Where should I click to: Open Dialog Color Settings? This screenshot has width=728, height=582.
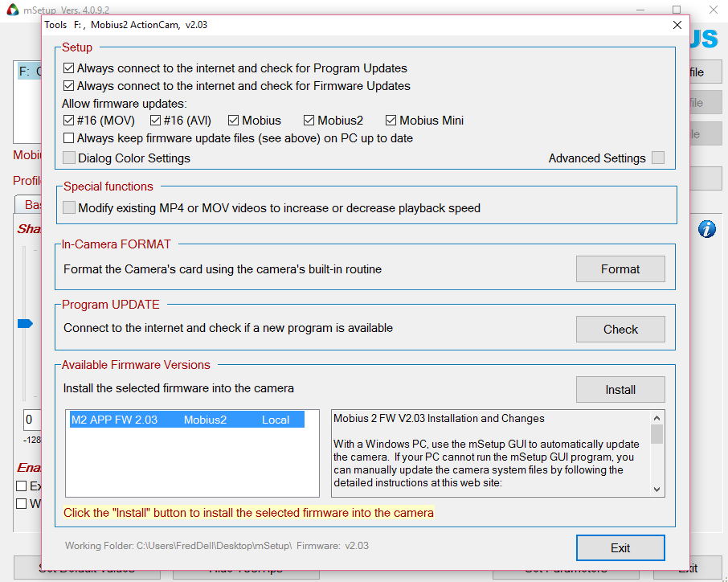click(69, 158)
